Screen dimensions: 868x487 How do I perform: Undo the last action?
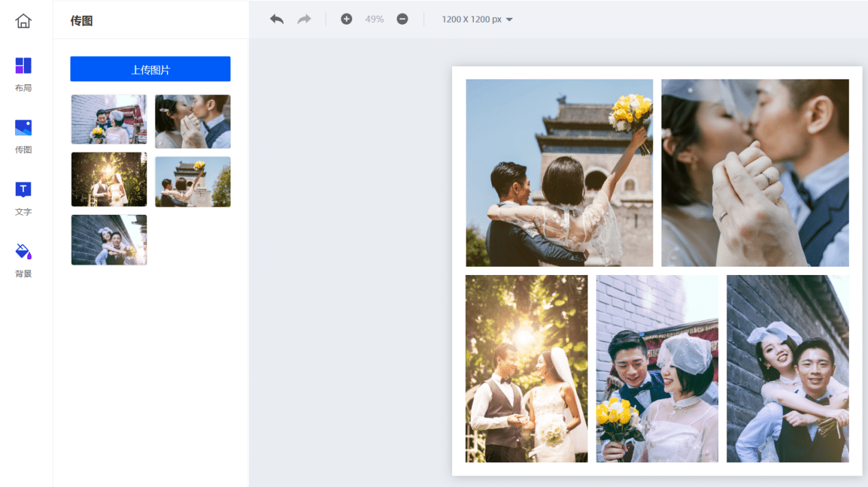pos(277,19)
